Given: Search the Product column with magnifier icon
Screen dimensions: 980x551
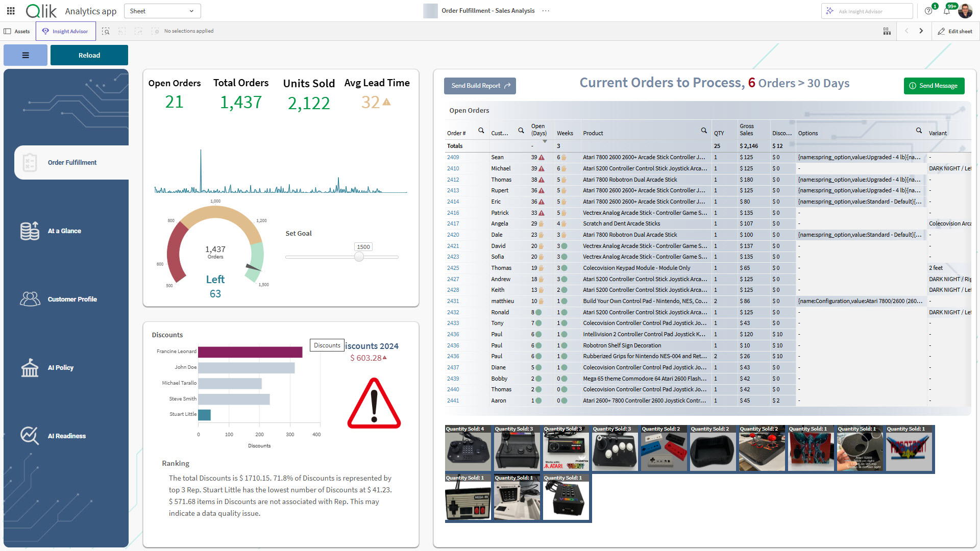Looking at the screenshot, I should pyautogui.click(x=704, y=131).
